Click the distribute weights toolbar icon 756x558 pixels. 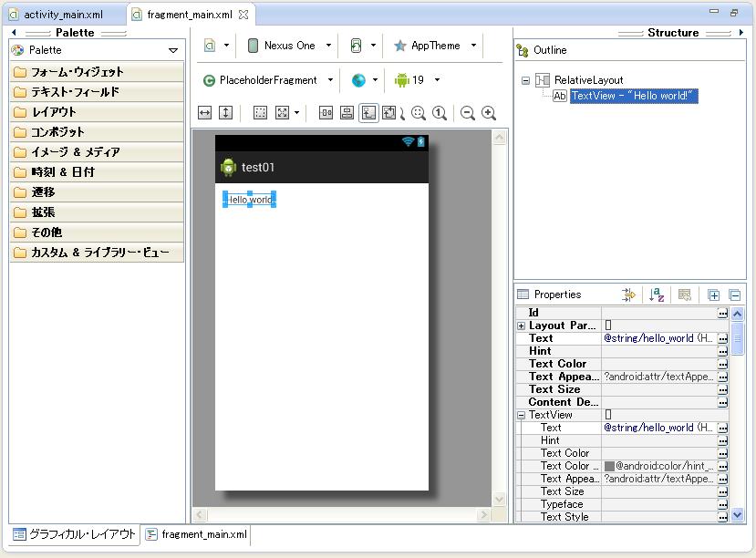click(326, 113)
